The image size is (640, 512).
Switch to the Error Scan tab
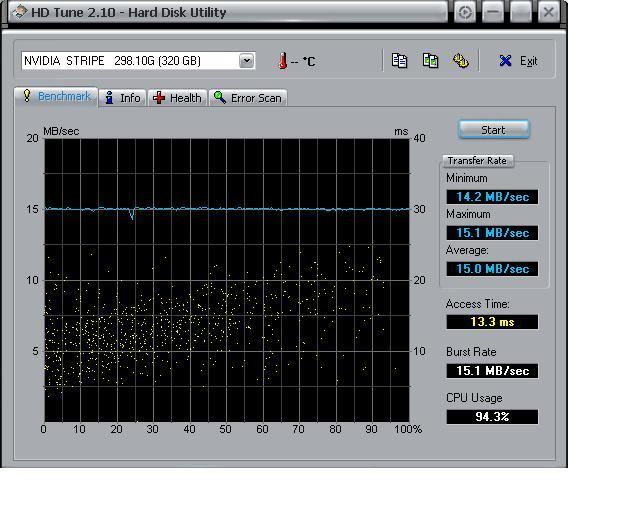(x=248, y=98)
